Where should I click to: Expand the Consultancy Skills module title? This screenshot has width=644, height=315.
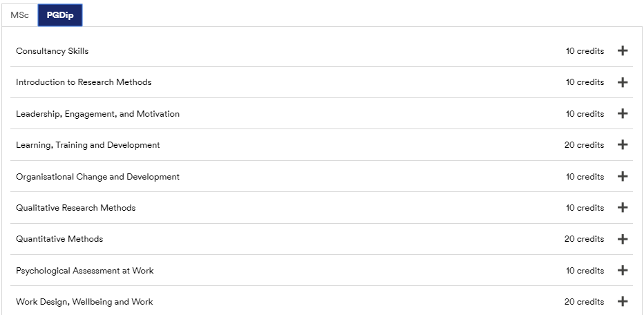52,51
